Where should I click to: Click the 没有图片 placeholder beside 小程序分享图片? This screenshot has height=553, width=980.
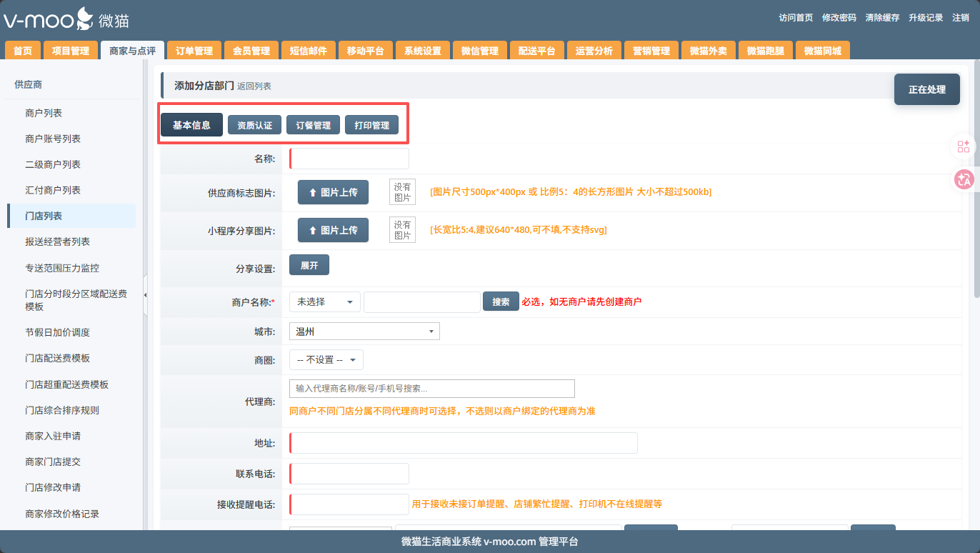pos(402,230)
